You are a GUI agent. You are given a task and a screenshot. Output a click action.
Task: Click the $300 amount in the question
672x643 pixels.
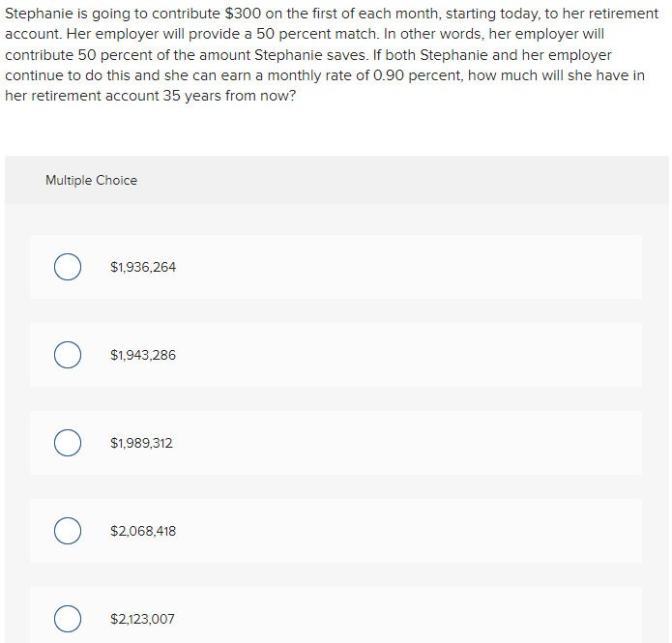[x=243, y=14]
